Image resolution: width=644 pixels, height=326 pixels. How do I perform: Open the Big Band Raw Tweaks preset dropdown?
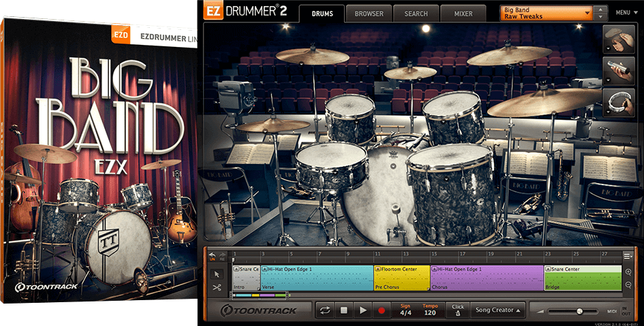[547, 13]
